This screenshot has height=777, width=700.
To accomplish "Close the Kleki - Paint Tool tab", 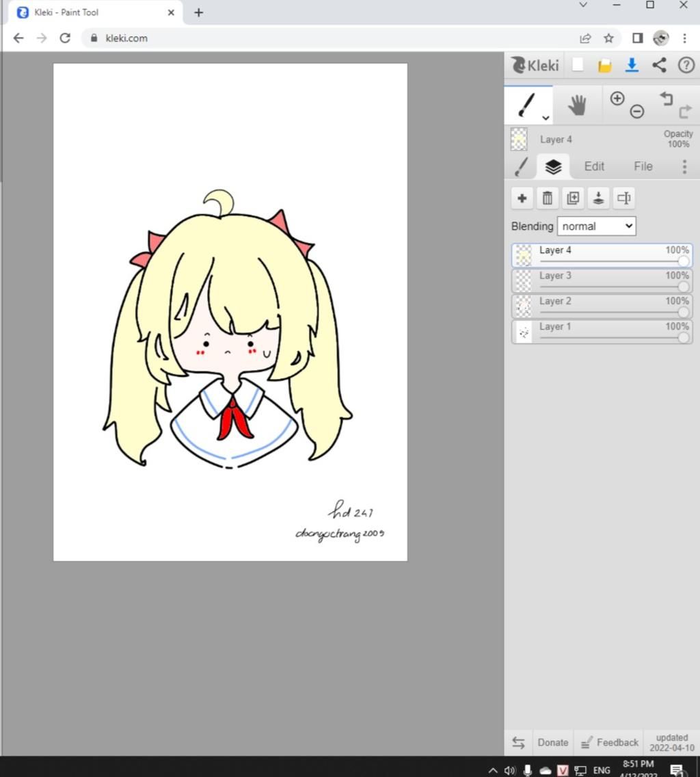I will pyautogui.click(x=171, y=12).
